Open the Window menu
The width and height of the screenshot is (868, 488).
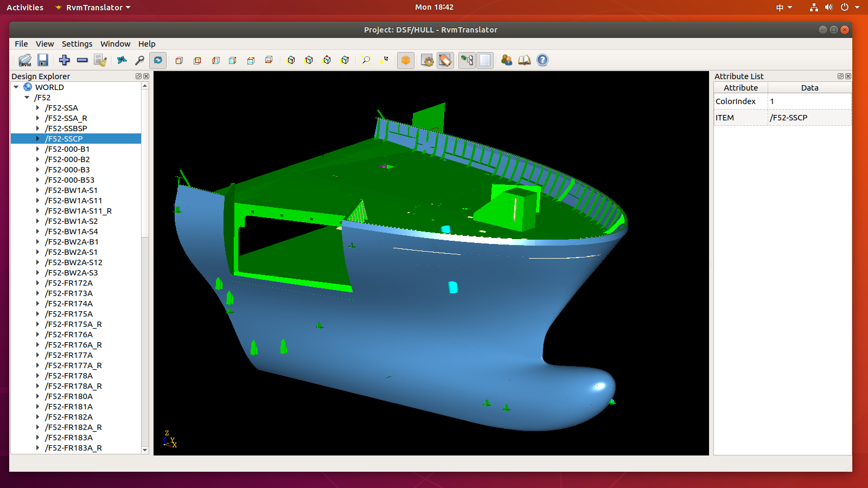[x=115, y=44]
